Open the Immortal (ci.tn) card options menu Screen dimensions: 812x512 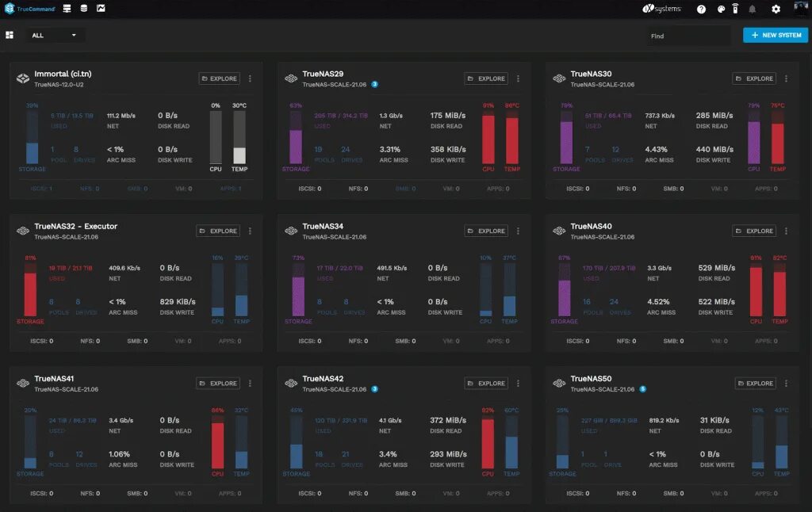(250, 78)
